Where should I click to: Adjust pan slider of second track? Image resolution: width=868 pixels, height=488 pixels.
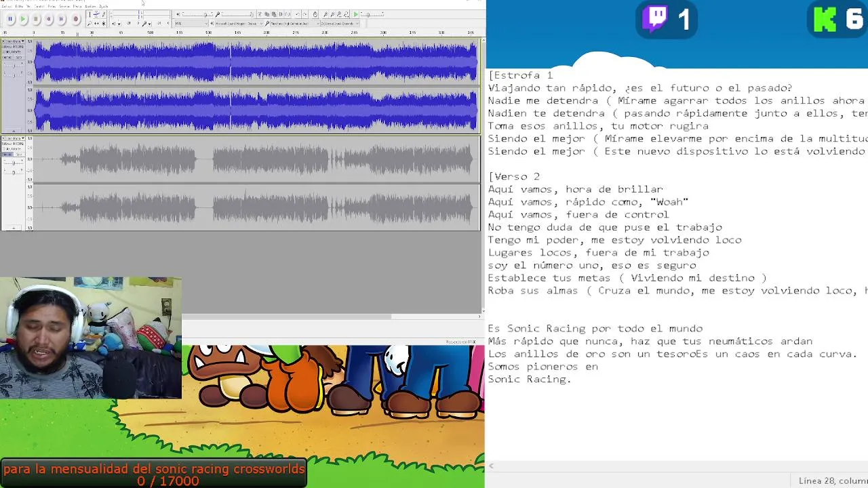tap(14, 172)
